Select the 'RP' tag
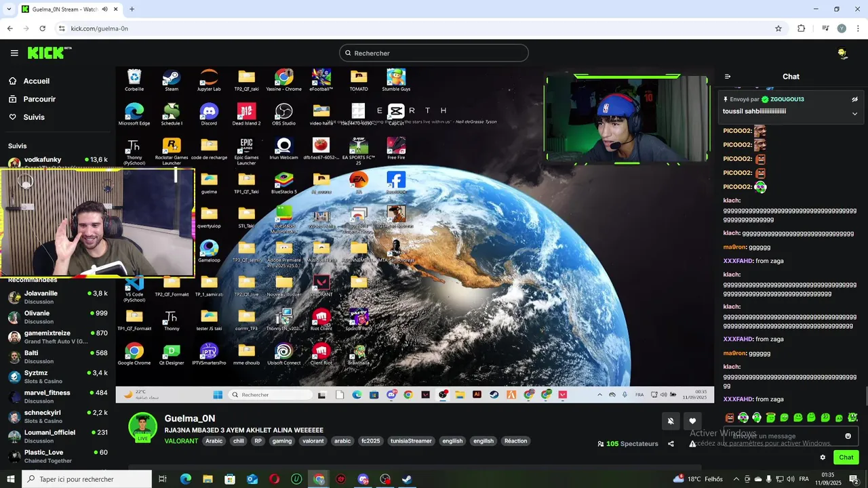The height and width of the screenshot is (488, 868). coord(258,441)
